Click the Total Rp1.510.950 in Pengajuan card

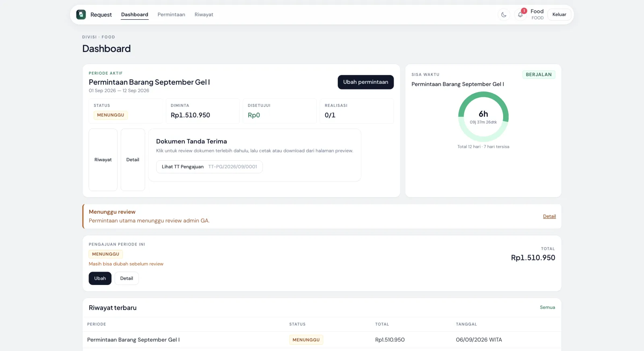tap(533, 258)
